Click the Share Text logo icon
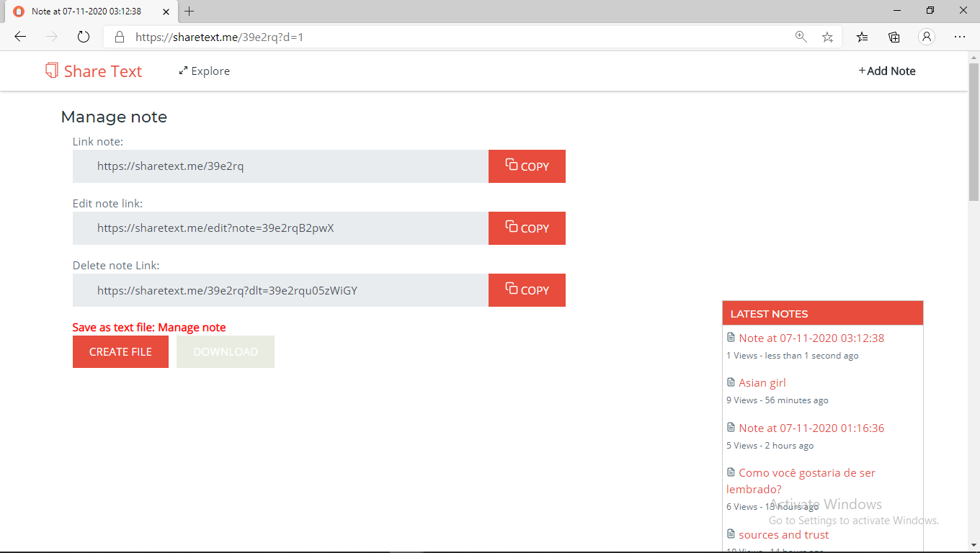 point(50,71)
